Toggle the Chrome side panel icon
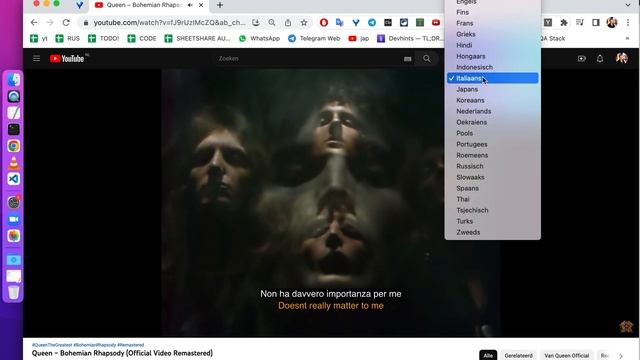 (x=596, y=23)
